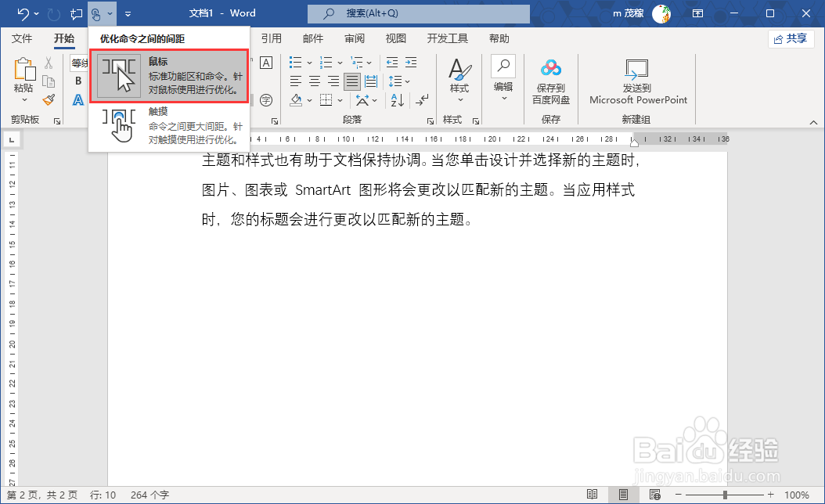Apply center alignment
Image resolution: width=825 pixels, height=504 pixels.
tap(314, 81)
